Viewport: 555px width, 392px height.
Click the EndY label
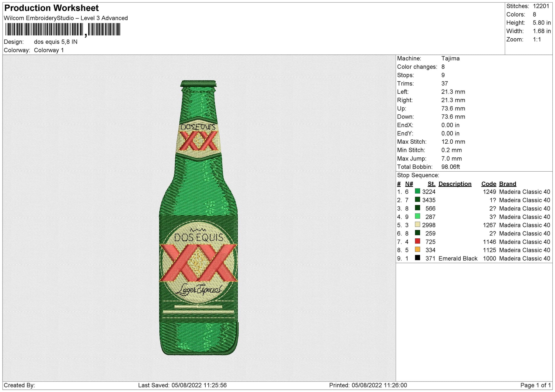pos(405,133)
